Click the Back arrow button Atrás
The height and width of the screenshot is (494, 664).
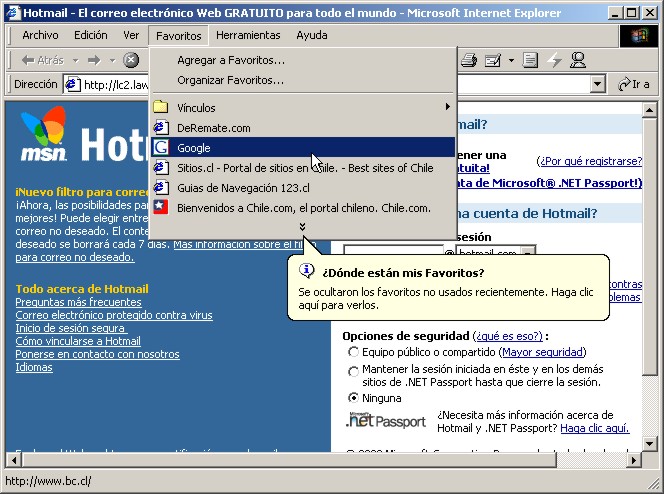coord(42,60)
